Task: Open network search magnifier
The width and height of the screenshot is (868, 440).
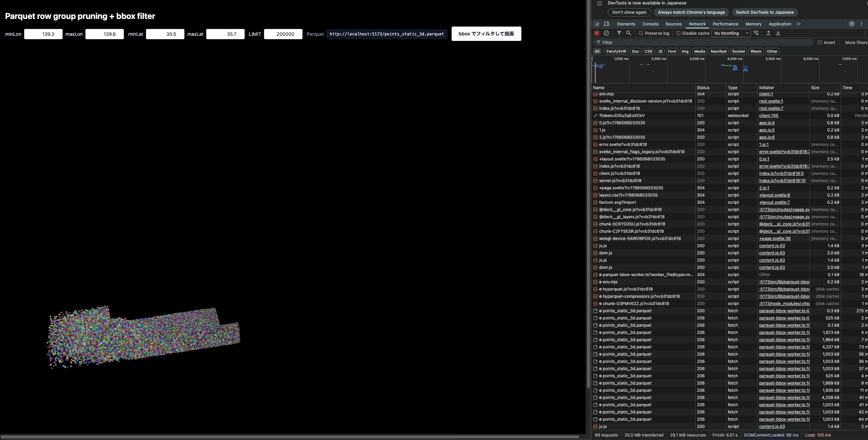Action: tap(628, 33)
